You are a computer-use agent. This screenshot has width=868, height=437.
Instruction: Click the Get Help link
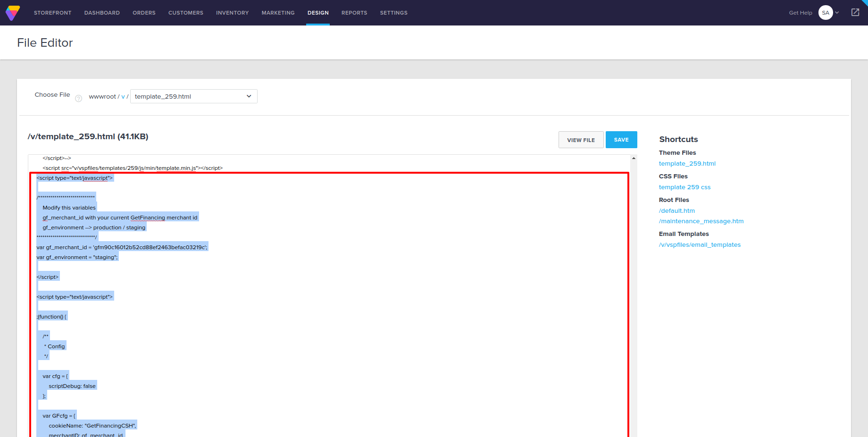coord(801,13)
